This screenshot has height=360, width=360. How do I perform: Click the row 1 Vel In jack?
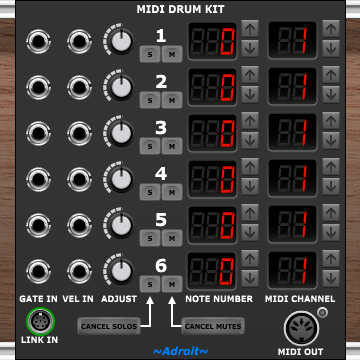coord(79,42)
